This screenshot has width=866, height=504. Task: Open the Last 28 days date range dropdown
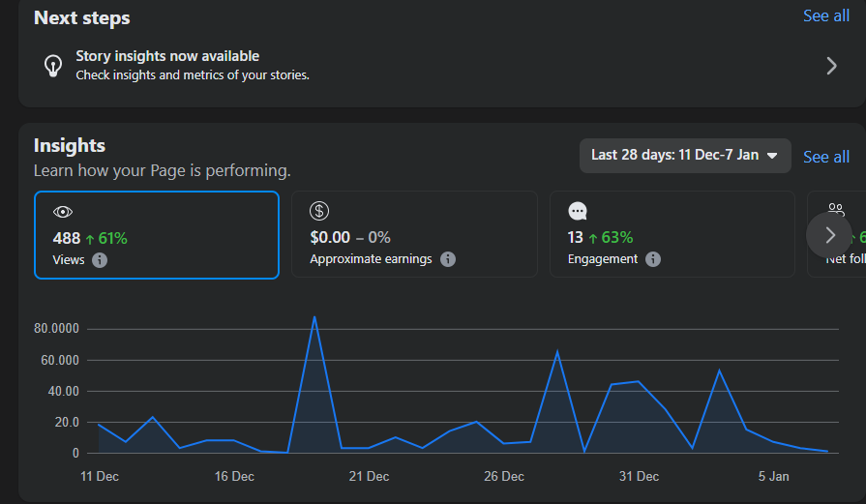(x=684, y=155)
